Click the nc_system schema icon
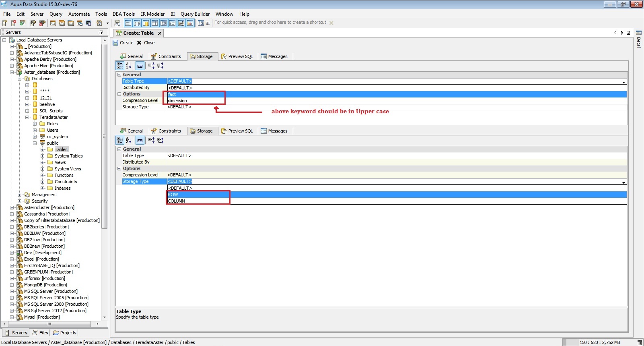The image size is (644, 346). click(x=42, y=137)
